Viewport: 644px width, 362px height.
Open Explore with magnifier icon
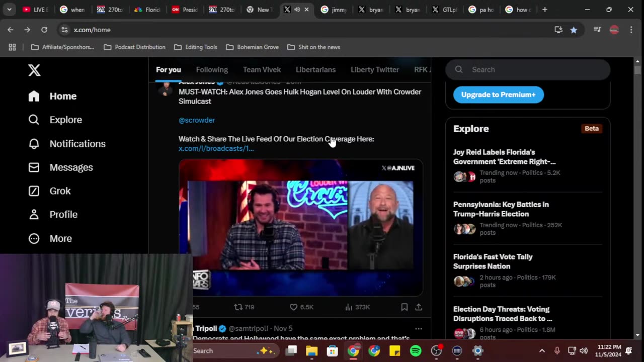tap(55, 120)
